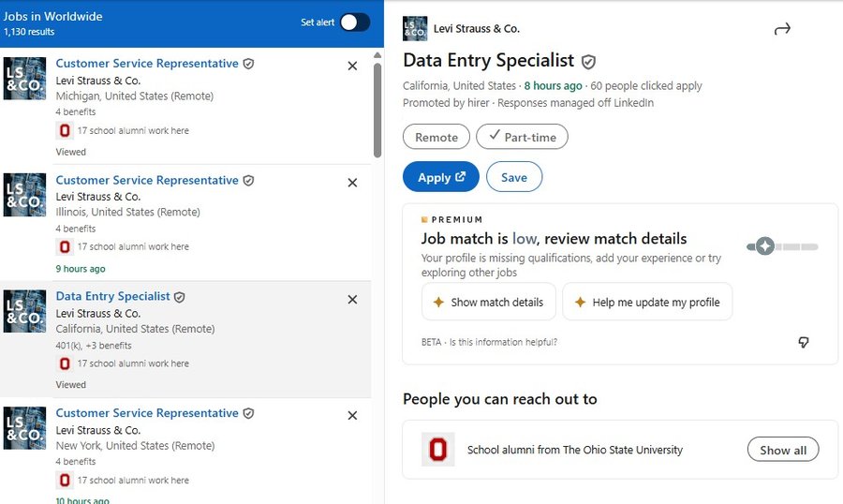Image resolution: width=843 pixels, height=504 pixels.
Task: Click Levi Strauss logo in job details header
Action: (415, 28)
